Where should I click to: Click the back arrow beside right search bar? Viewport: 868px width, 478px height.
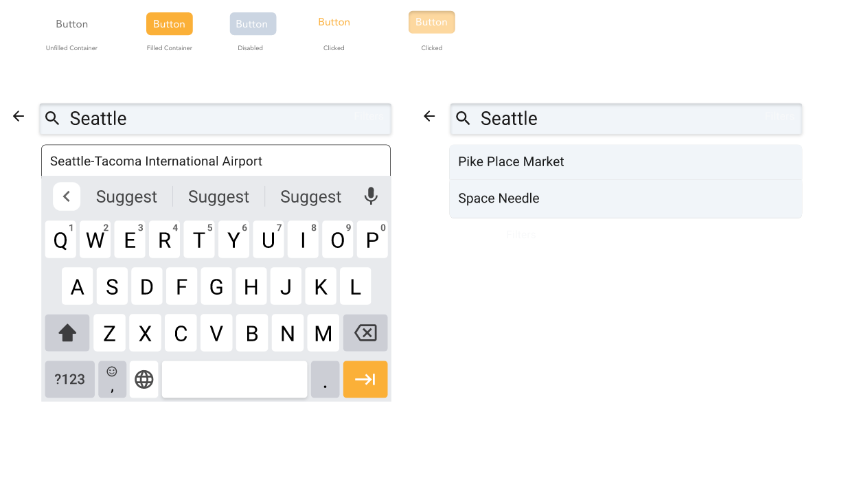pos(429,117)
